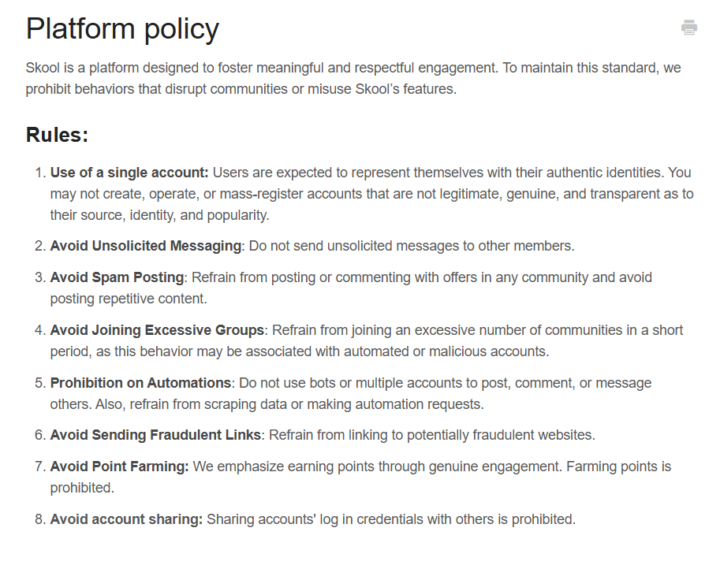
Task: Click 'Avoid Unsolicited Messaging' rule title
Action: pyautogui.click(x=146, y=246)
